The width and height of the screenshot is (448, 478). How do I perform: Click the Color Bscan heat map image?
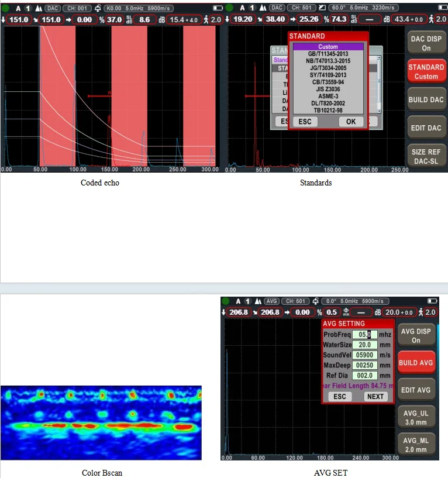(x=101, y=422)
